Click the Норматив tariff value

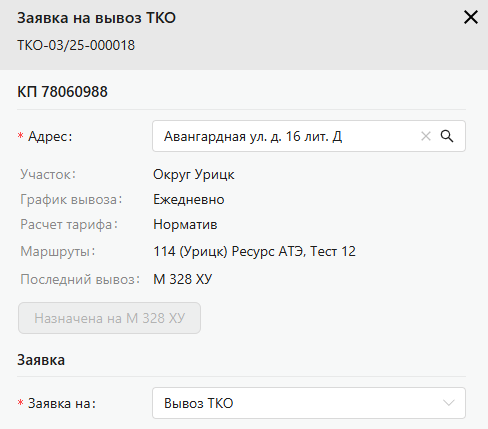pyautogui.click(x=185, y=225)
